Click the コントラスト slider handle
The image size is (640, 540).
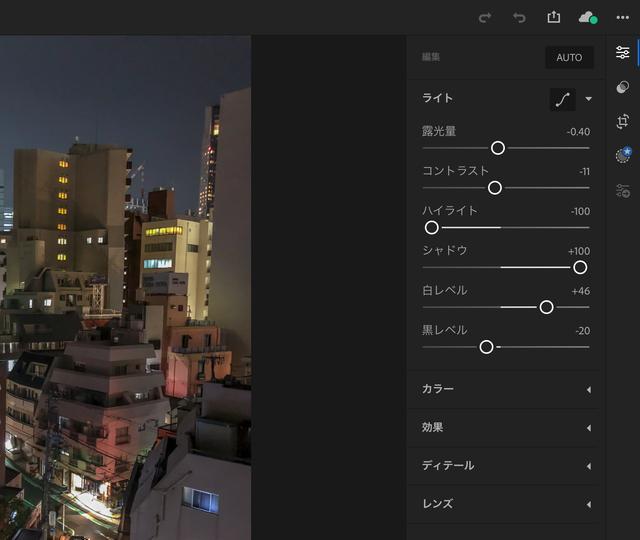tap(495, 188)
